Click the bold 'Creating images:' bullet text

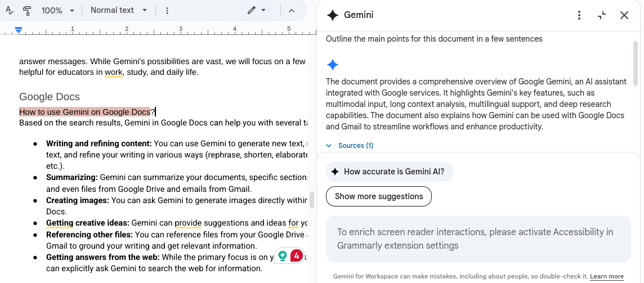(78, 201)
